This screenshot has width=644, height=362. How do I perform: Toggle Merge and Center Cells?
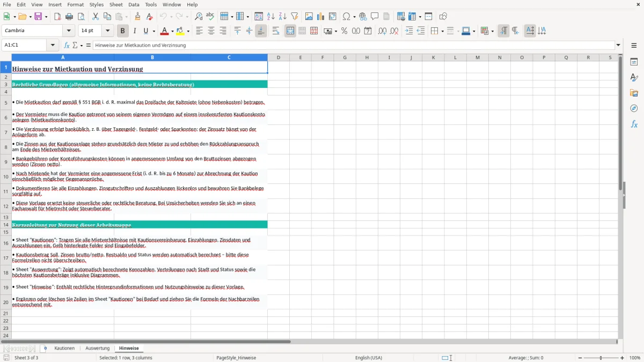(x=290, y=31)
